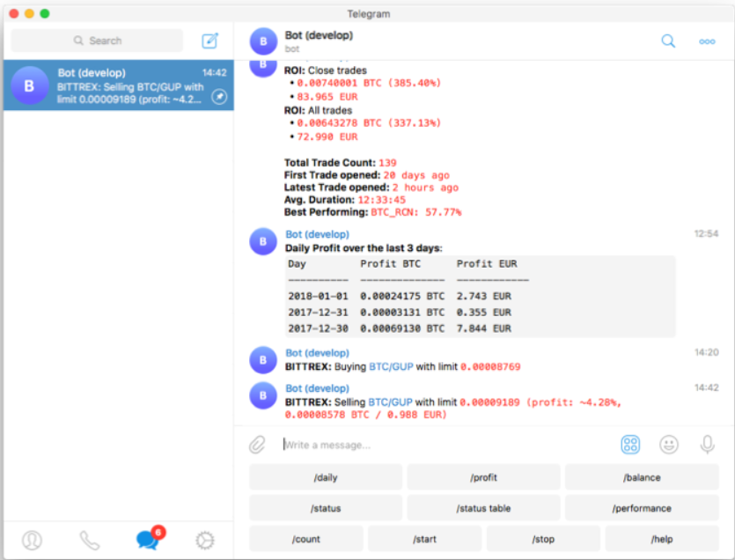Send the /status table command button
The height and width of the screenshot is (560, 735).
483,508
